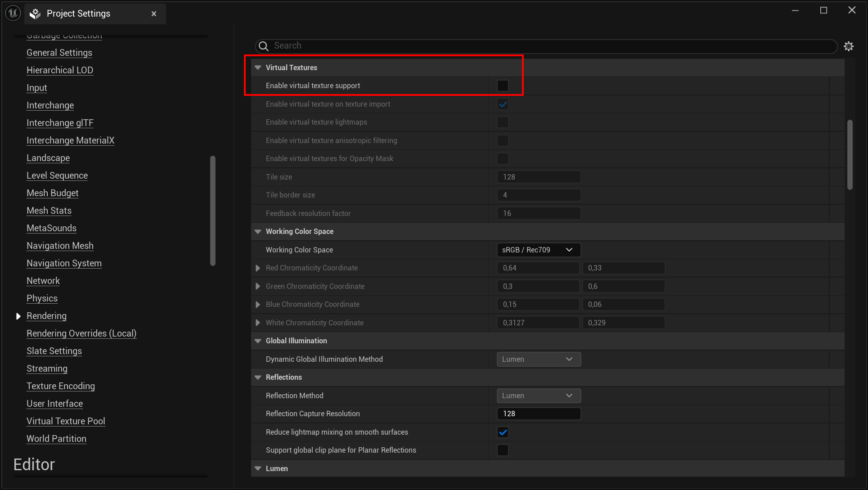Open the Reflection Method dropdown
This screenshot has height=490, width=868.
538,396
